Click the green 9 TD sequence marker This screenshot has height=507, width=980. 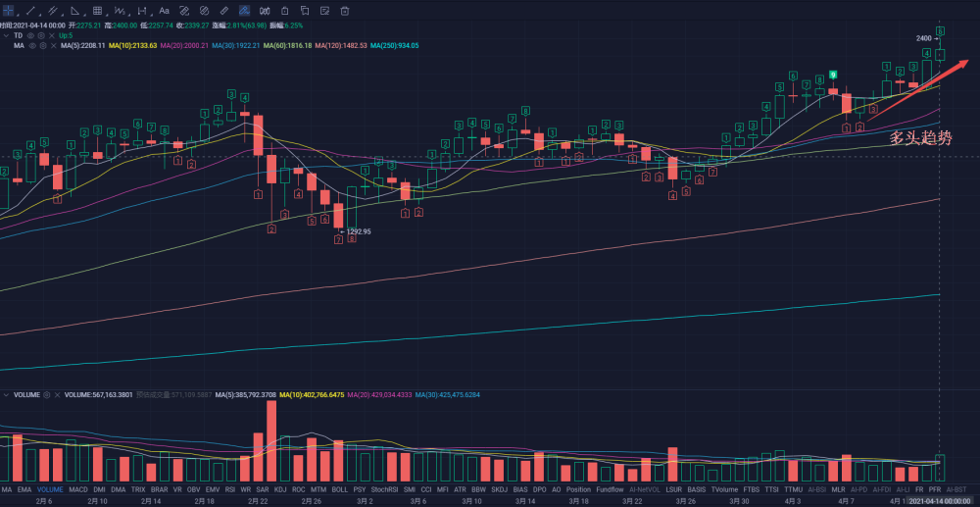[x=832, y=75]
